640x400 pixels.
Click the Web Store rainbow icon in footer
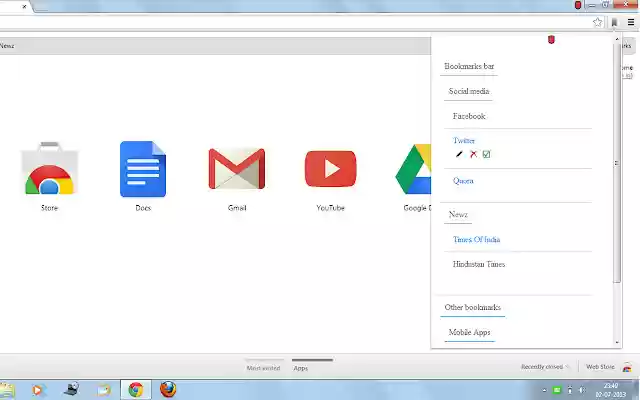(627, 367)
